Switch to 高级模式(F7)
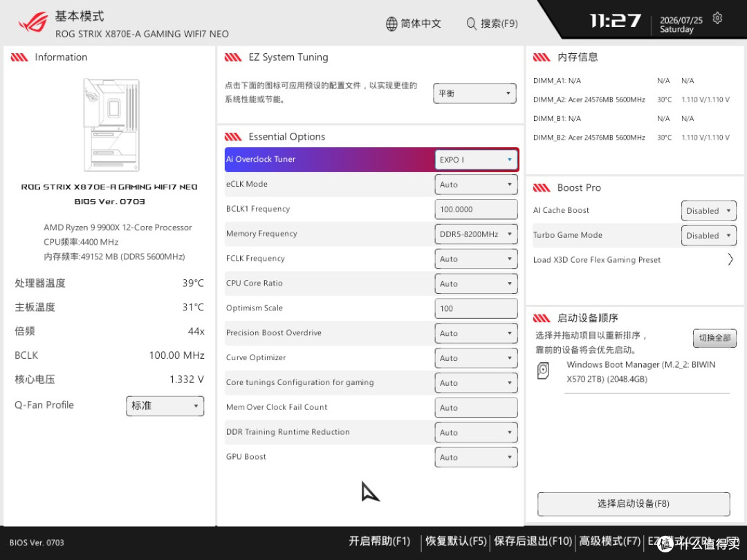The height and width of the screenshot is (560, 747). point(610,541)
